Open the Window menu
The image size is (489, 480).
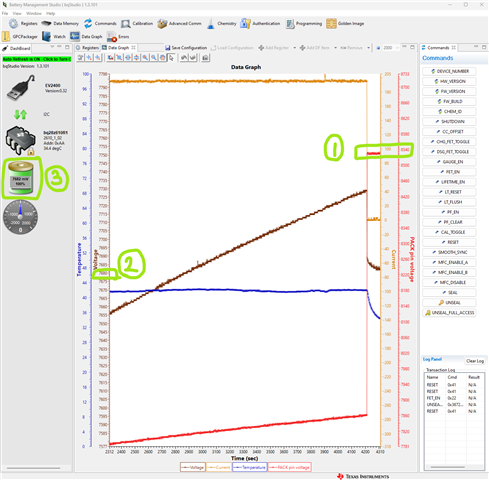(x=34, y=13)
